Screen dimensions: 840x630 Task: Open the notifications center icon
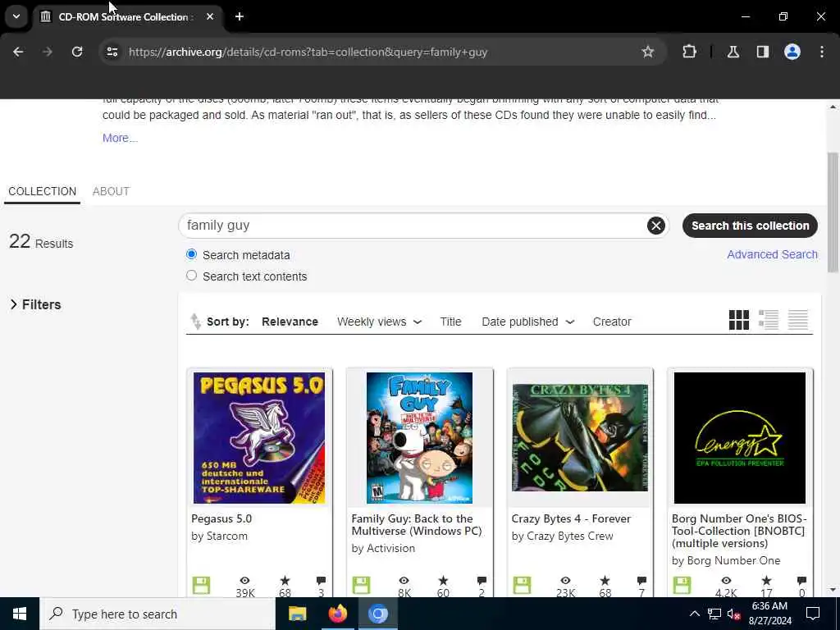click(813, 614)
